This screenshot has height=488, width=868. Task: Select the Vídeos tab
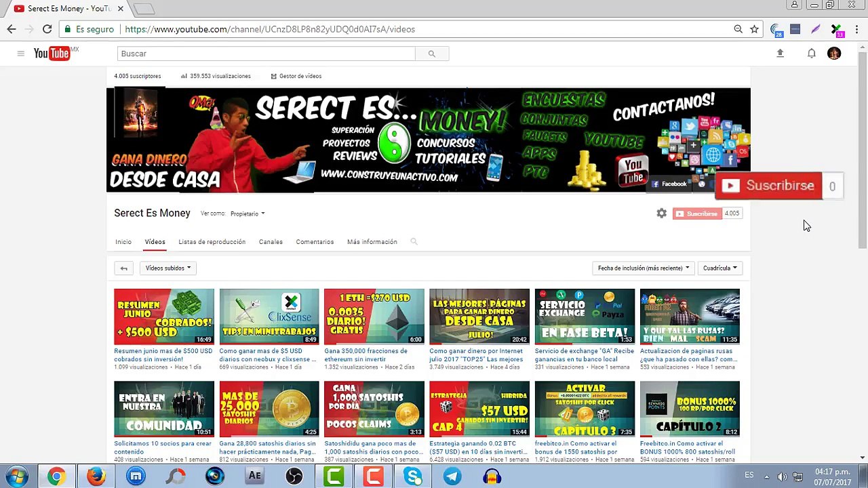pyautogui.click(x=155, y=242)
